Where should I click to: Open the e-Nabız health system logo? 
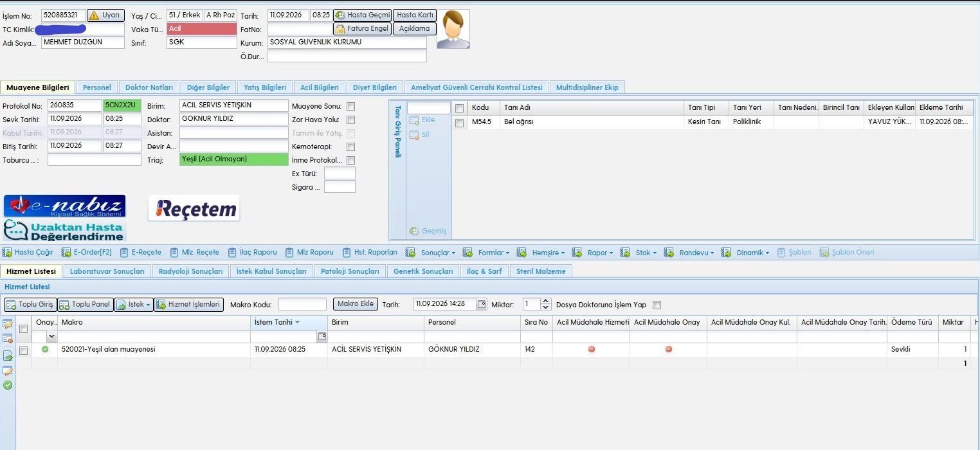64,206
